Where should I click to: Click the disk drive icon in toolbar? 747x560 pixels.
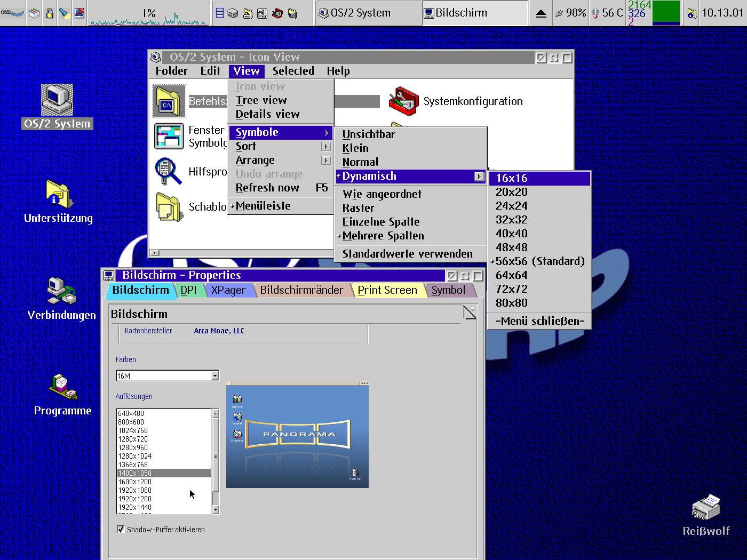point(233,13)
